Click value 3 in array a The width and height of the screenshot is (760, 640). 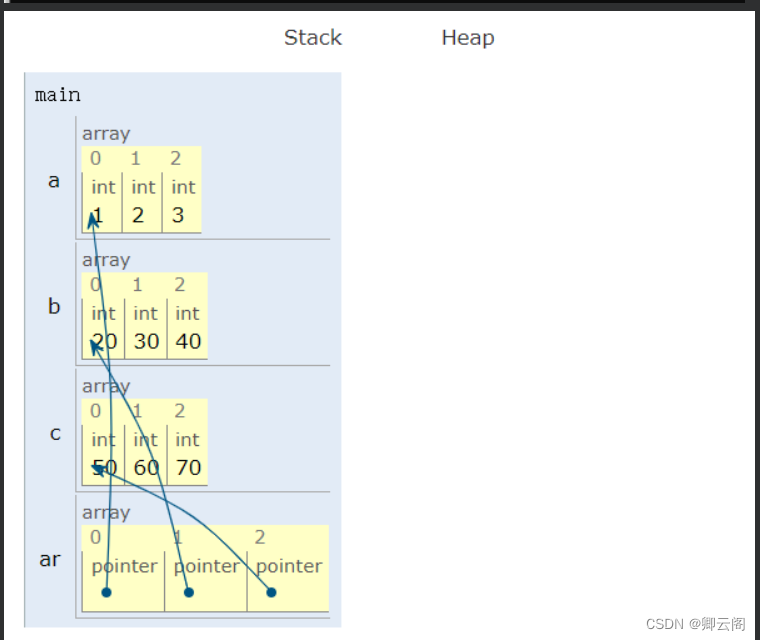tap(177, 215)
